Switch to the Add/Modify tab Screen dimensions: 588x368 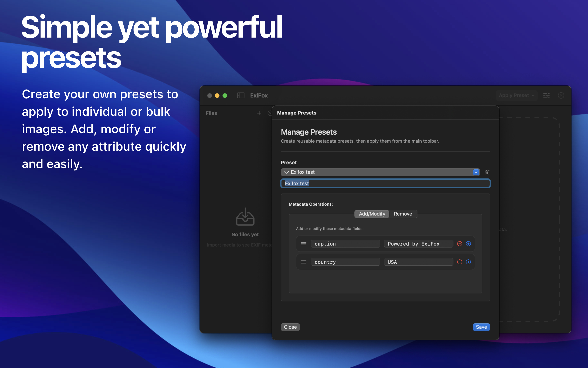(x=372, y=214)
